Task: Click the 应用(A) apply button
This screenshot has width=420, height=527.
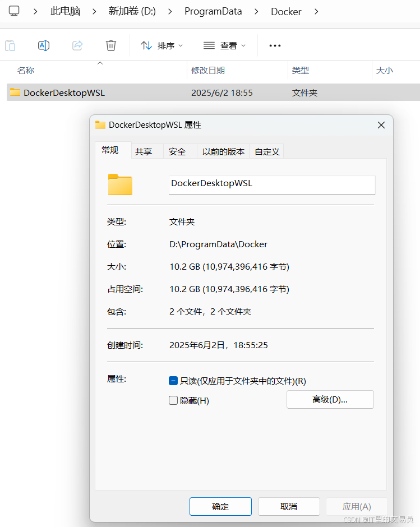Action: click(x=357, y=506)
